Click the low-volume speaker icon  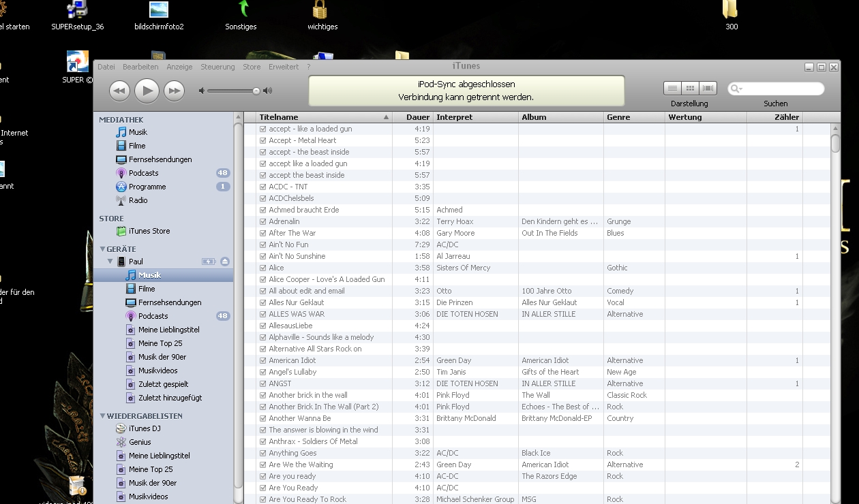pyautogui.click(x=202, y=91)
